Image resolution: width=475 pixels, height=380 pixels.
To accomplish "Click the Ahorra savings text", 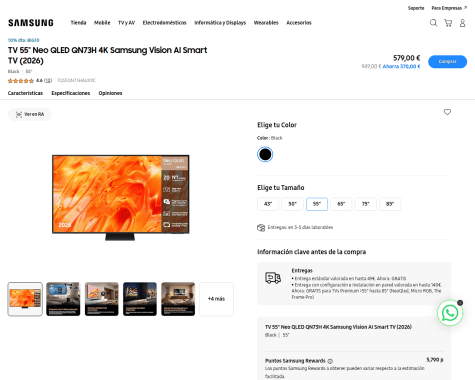I will 401,67.
